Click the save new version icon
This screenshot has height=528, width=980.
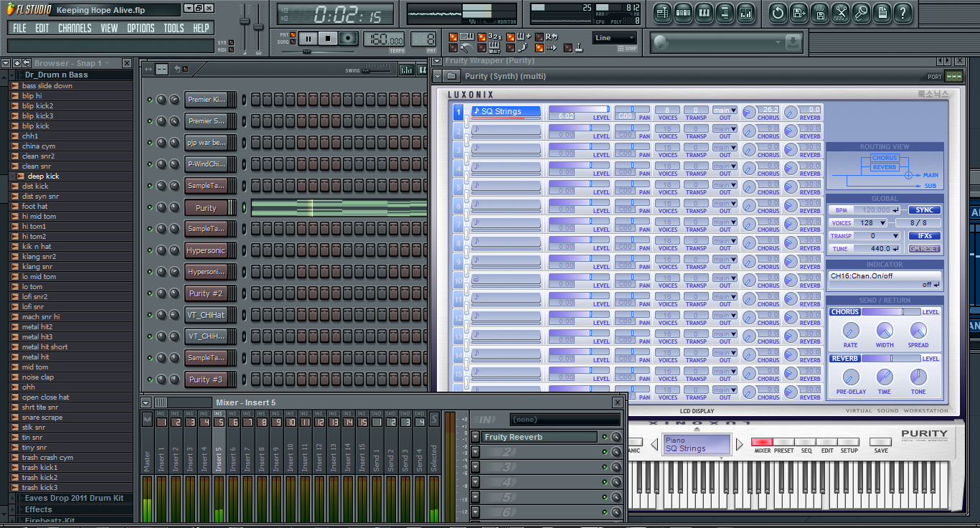(798, 13)
